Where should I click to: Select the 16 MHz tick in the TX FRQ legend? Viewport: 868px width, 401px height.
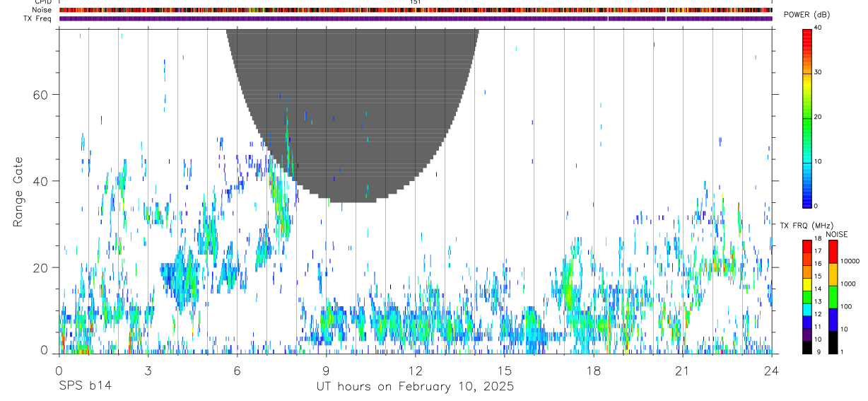click(819, 265)
